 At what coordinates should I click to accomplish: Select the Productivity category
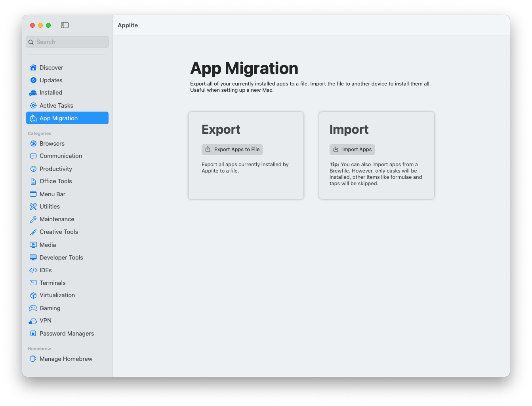[67, 169]
